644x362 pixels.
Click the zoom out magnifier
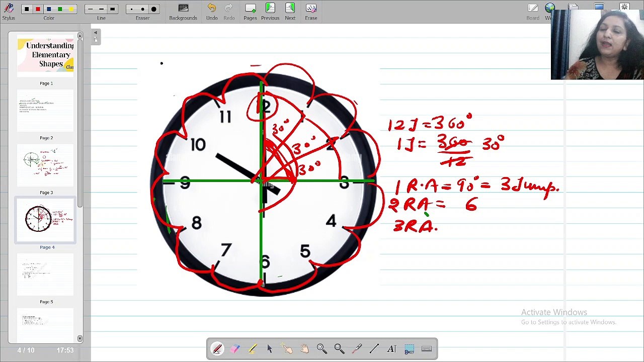click(x=339, y=349)
